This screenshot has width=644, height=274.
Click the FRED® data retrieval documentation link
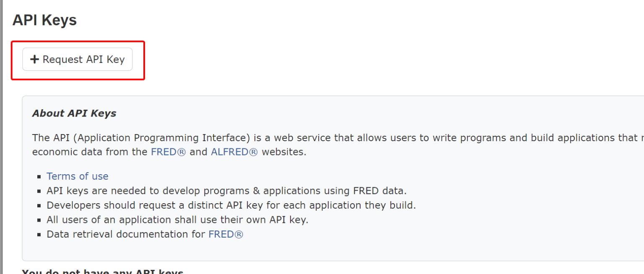click(x=226, y=234)
